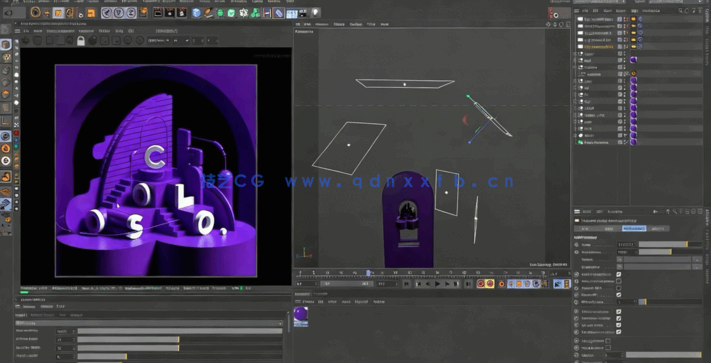Viewport: 711px width, 363px height.
Task: Add a Cube primitive object
Action: pos(196,13)
